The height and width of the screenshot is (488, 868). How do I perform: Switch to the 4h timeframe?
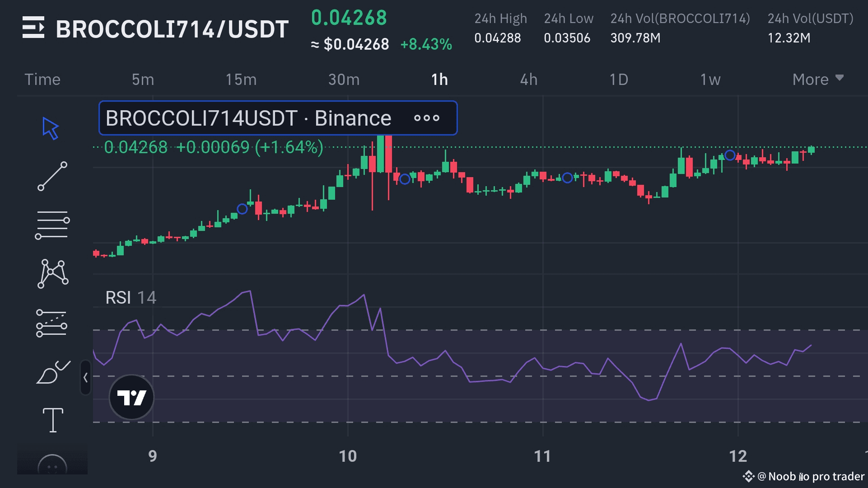click(x=529, y=80)
